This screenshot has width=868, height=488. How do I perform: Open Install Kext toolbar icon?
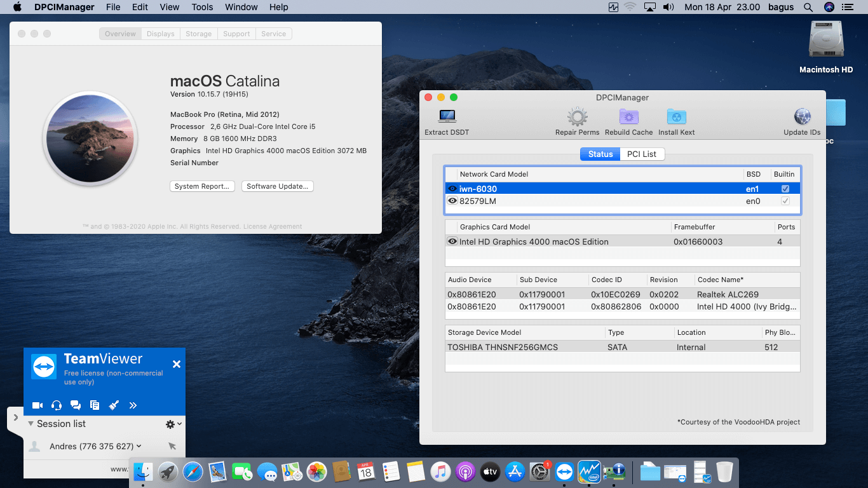point(676,117)
